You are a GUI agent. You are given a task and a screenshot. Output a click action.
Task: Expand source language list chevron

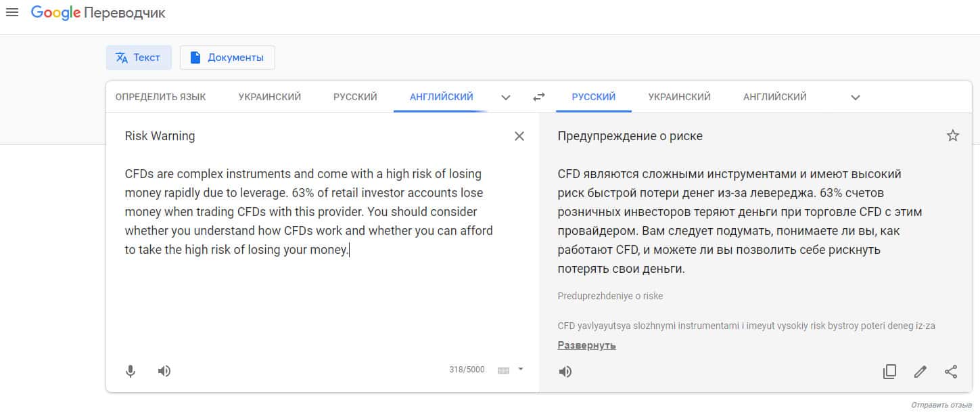click(505, 97)
